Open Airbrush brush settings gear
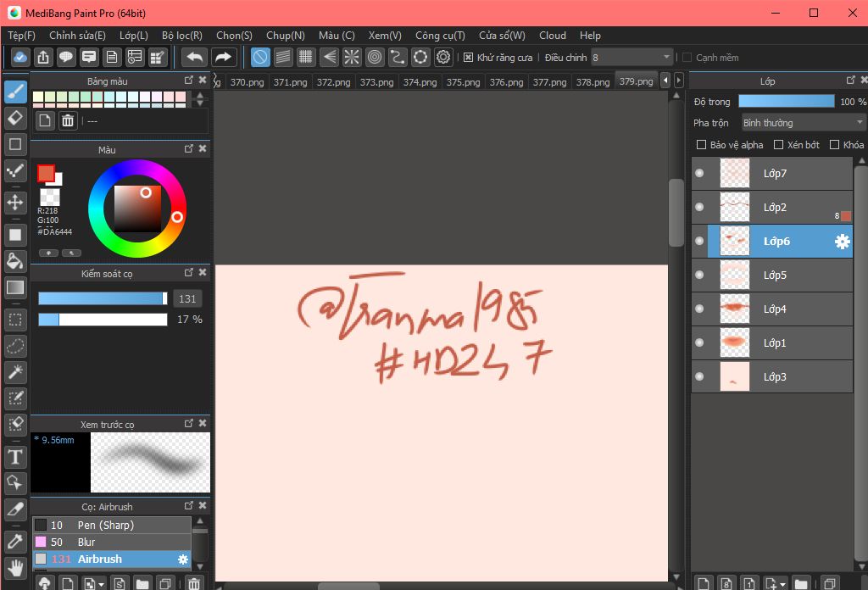 click(x=183, y=559)
